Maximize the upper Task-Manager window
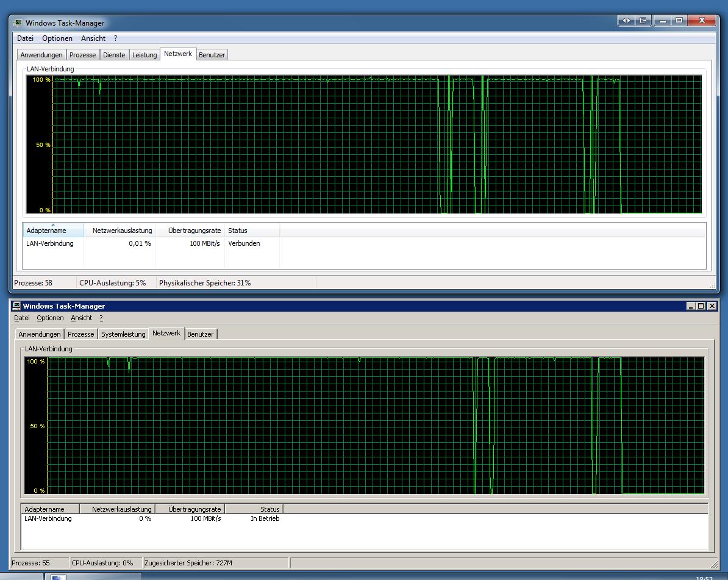This screenshot has height=580, width=728. (679, 21)
